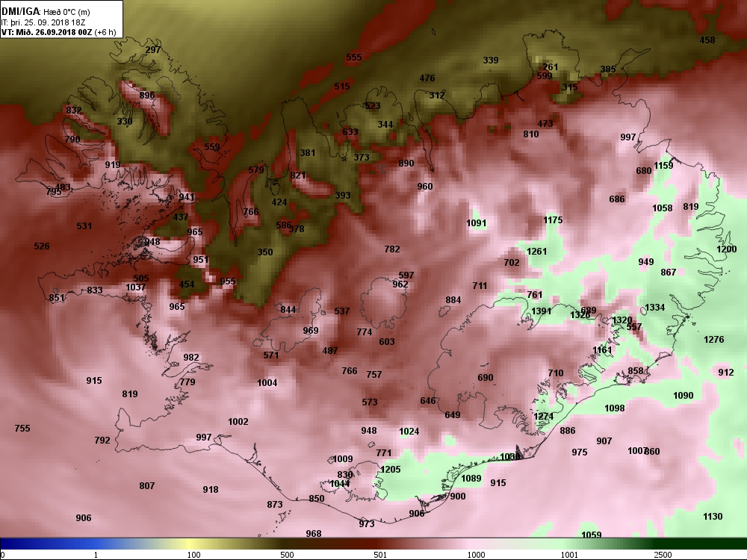
Task: Click the map value 968
Action: [314, 534]
